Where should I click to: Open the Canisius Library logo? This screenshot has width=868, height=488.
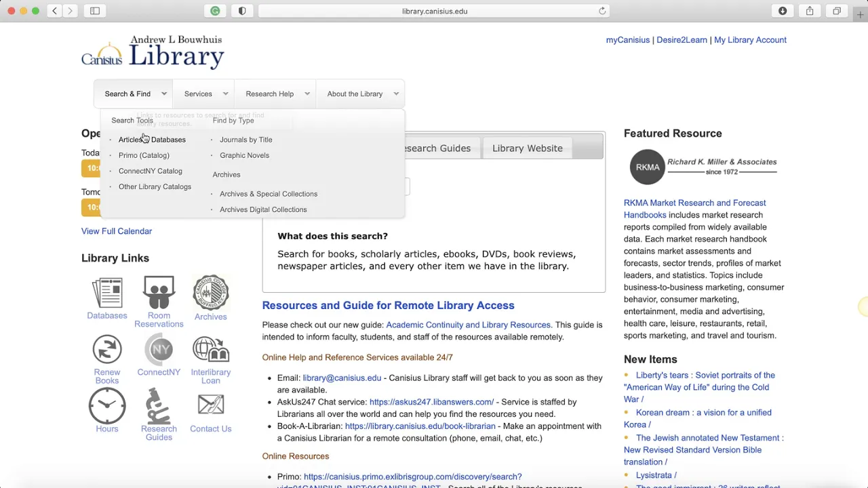tap(153, 52)
